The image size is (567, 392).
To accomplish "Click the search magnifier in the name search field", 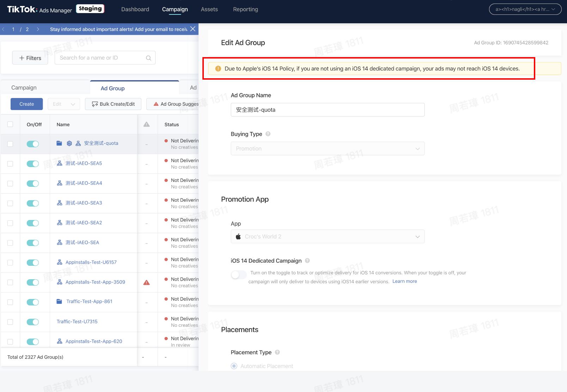I will pyautogui.click(x=148, y=57).
